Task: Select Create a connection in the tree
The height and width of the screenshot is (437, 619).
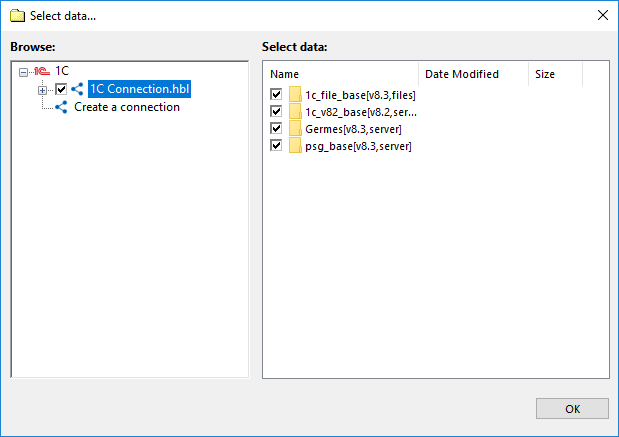Action: pyautogui.click(x=127, y=107)
